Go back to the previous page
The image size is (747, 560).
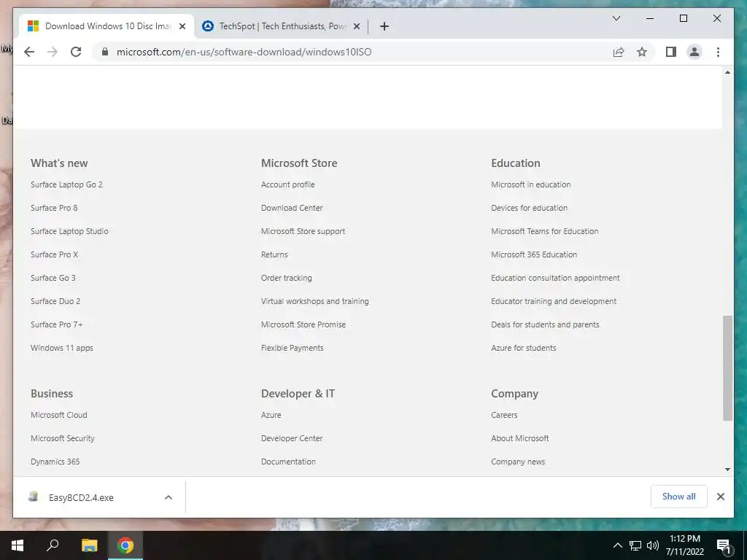point(29,52)
